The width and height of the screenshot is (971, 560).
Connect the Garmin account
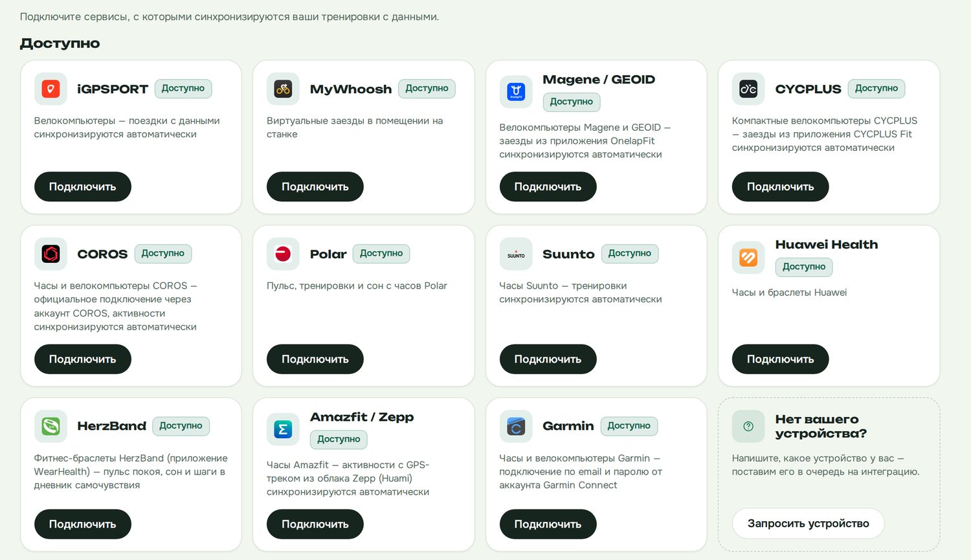(x=548, y=524)
